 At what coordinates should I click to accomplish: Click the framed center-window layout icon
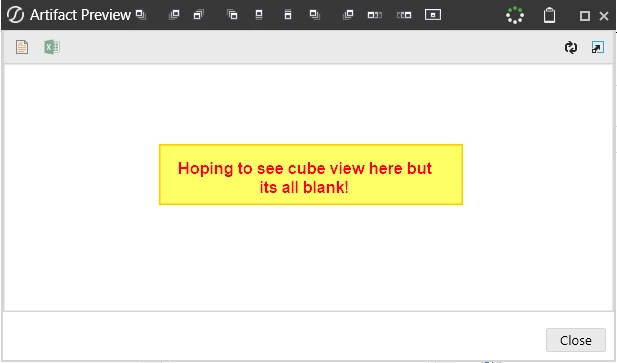[433, 15]
